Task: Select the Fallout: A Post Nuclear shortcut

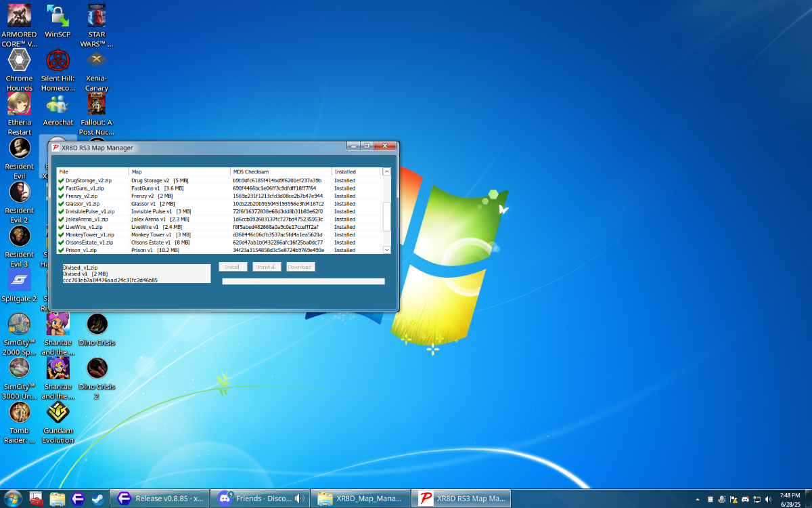Action: pos(96,114)
